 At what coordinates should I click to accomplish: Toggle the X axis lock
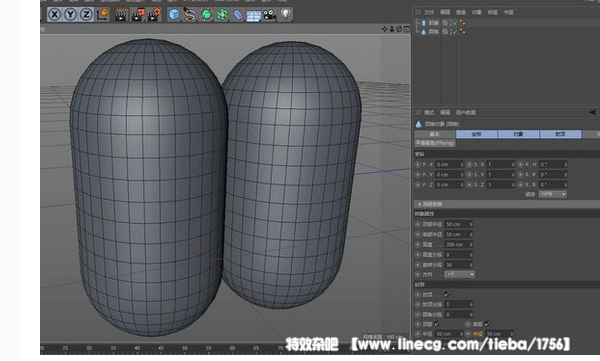click(55, 15)
